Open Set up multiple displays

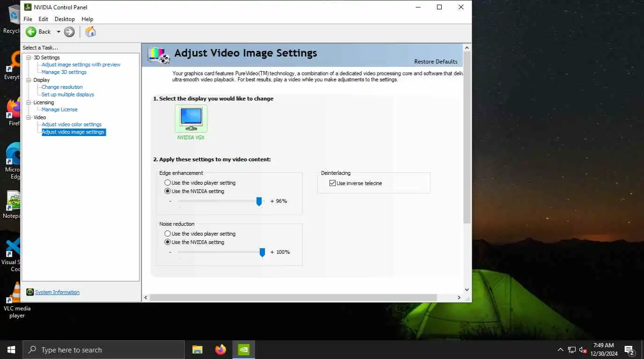(x=68, y=94)
